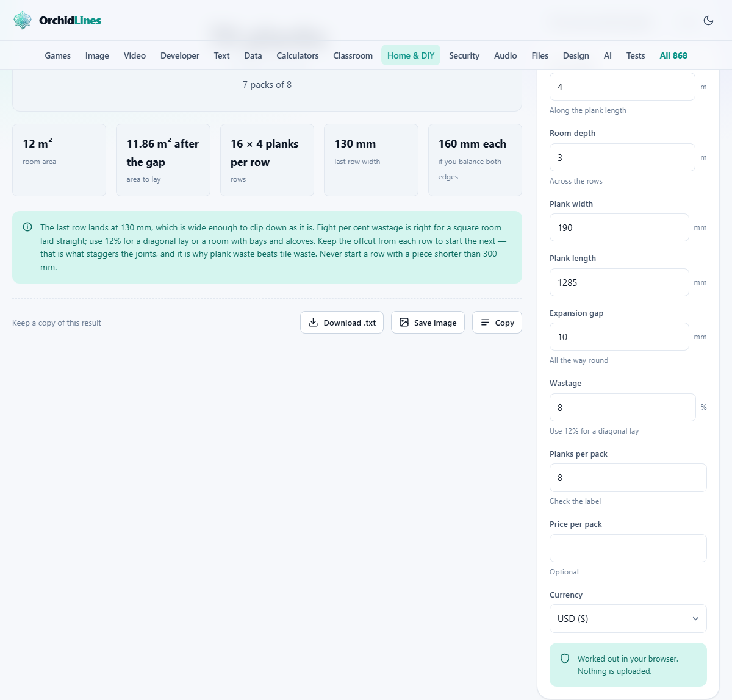This screenshot has width=732, height=700.
Task: Edit the Planks per pack field
Action: coord(628,477)
